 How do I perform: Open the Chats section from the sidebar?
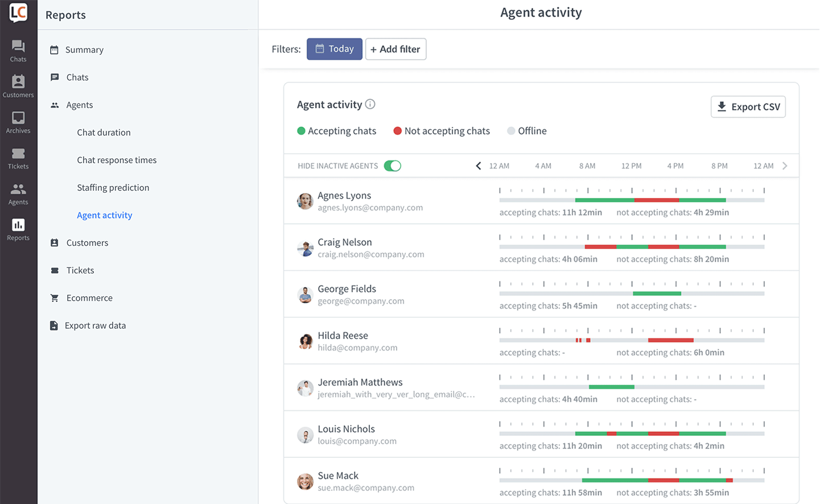pos(18,50)
